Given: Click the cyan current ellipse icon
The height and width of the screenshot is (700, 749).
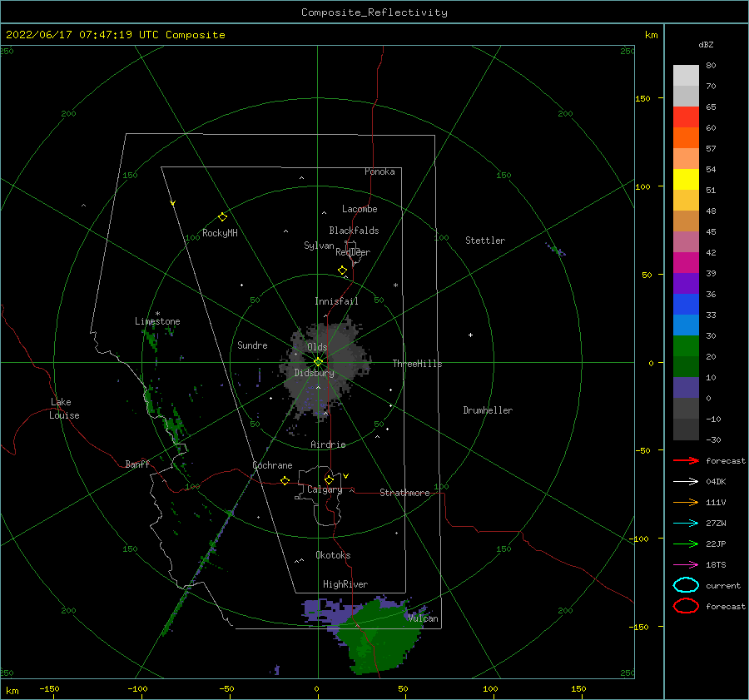Looking at the screenshot, I should tap(686, 585).
